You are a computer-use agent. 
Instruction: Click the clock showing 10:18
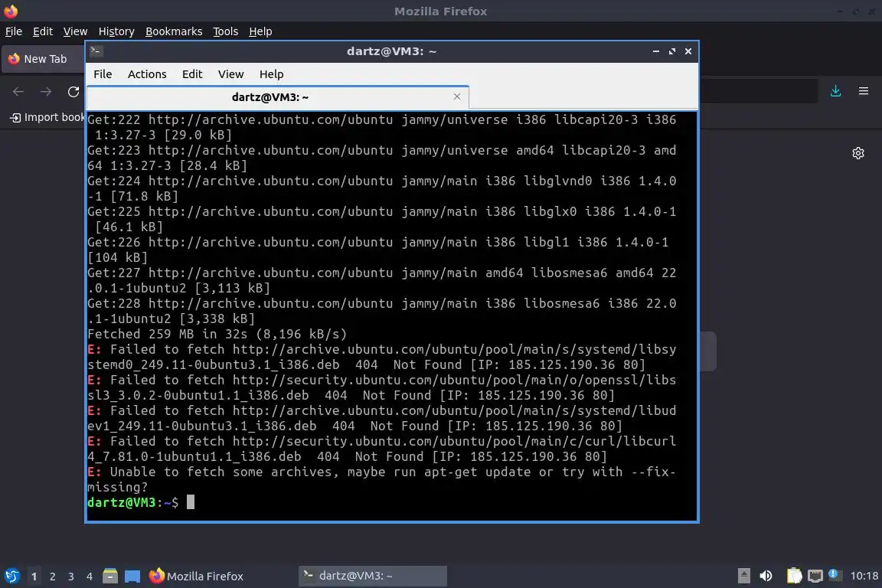pyautogui.click(x=864, y=576)
